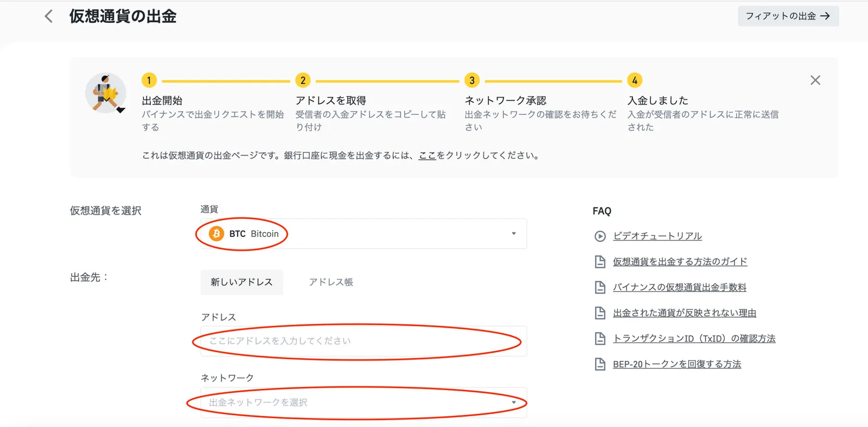Switch to the アドレス帳 tab
This screenshot has height=427, width=868.
point(331,282)
